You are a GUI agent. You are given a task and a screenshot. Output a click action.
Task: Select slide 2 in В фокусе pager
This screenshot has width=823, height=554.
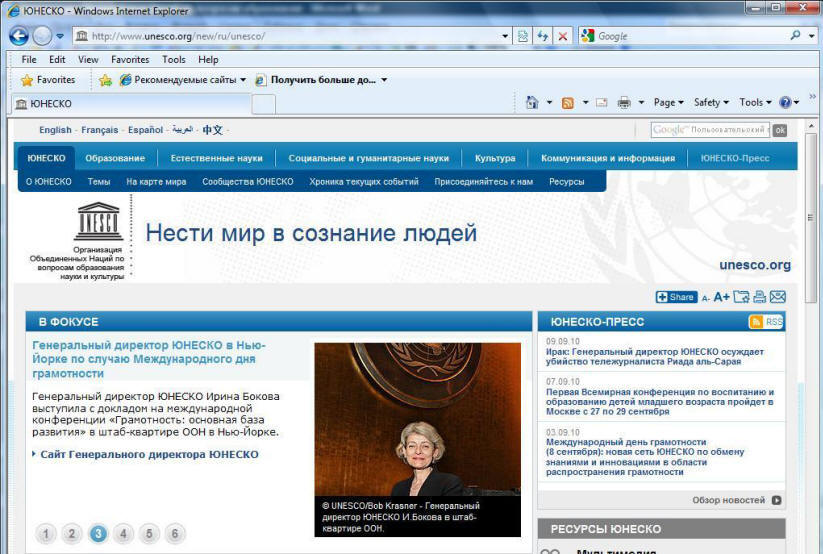tap(71, 534)
